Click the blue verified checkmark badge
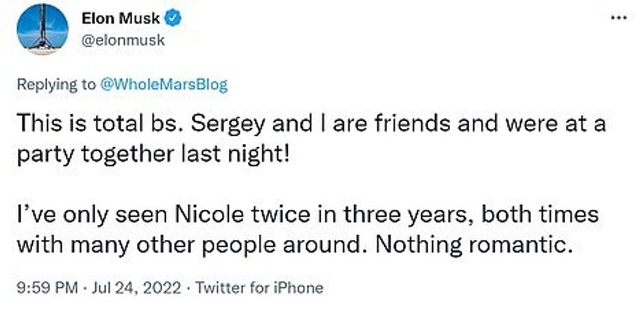The image size is (644, 311). (173, 20)
